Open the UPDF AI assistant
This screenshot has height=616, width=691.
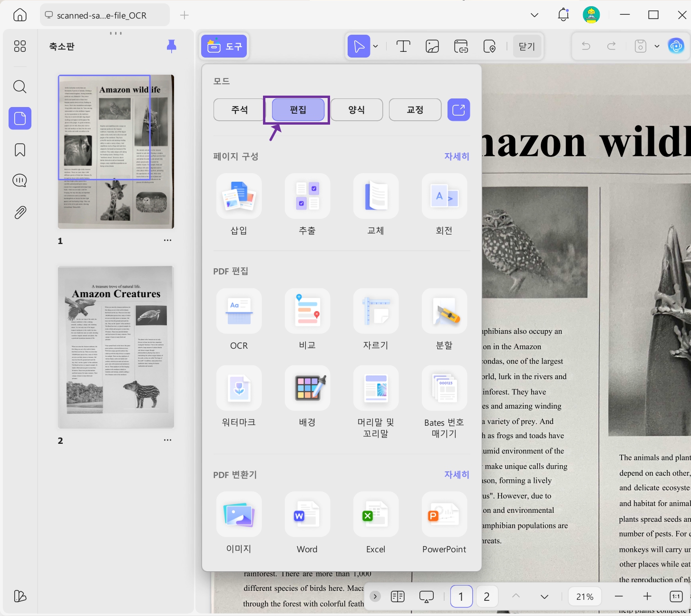tap(676, 46)
